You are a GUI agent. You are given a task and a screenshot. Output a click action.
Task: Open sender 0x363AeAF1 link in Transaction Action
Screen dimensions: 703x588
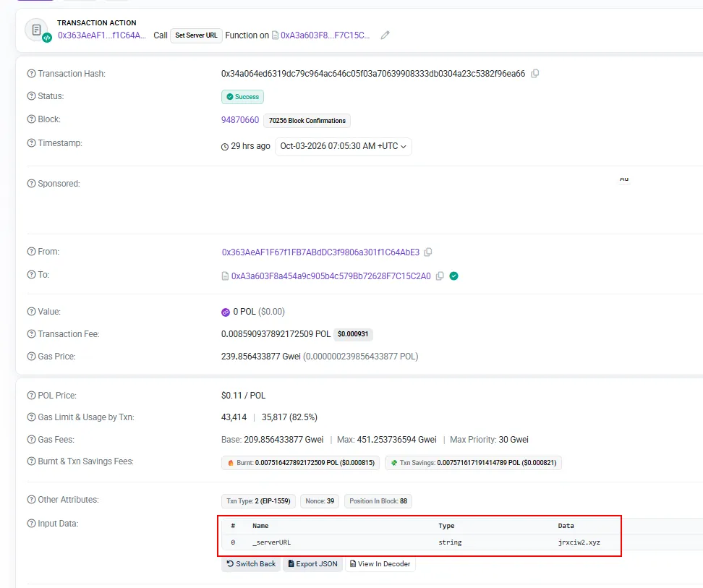[x=102, y=35]
